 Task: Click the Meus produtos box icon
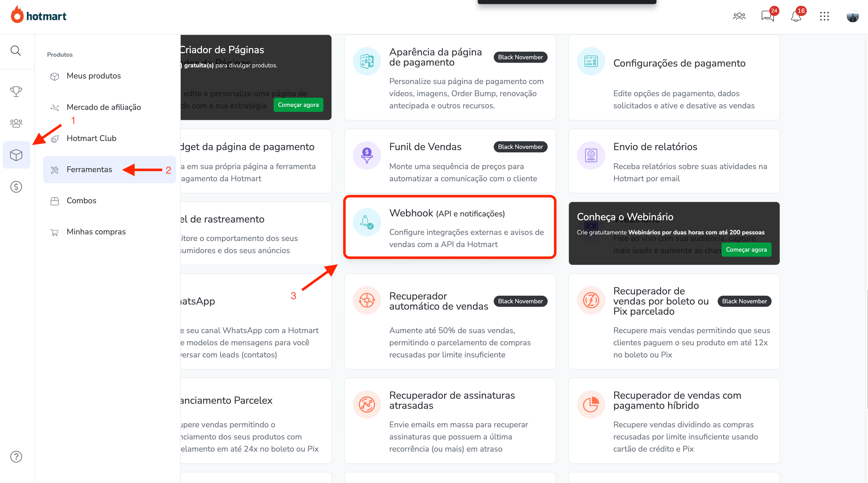[55, 76]
